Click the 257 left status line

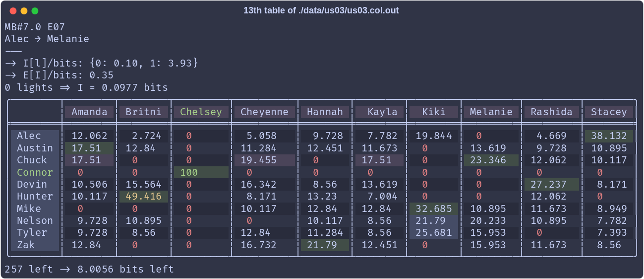pos(89,269)
